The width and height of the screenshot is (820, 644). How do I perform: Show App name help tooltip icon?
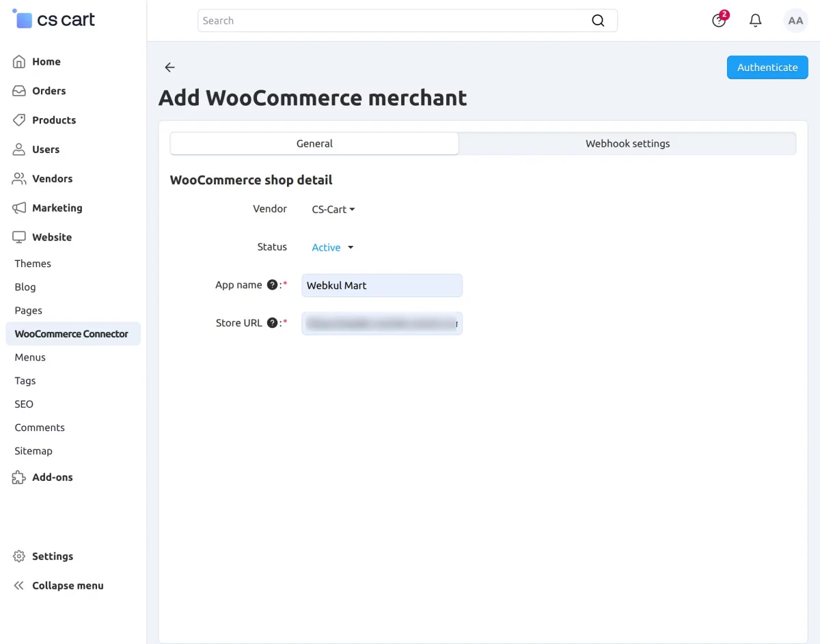click(272, 285)
